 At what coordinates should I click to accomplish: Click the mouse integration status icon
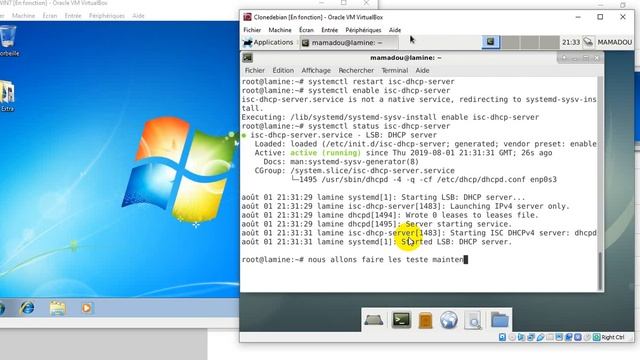click(587, 337)
